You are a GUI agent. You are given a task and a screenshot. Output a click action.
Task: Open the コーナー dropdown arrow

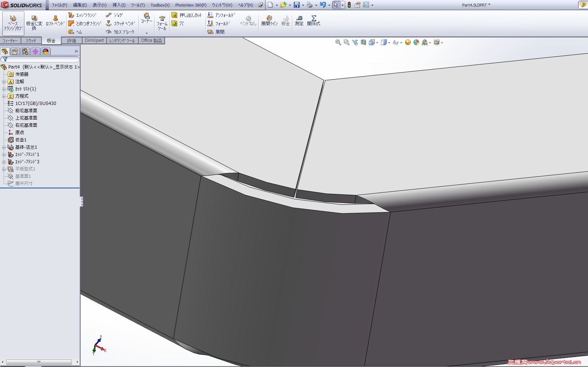(x=147, y=33)
